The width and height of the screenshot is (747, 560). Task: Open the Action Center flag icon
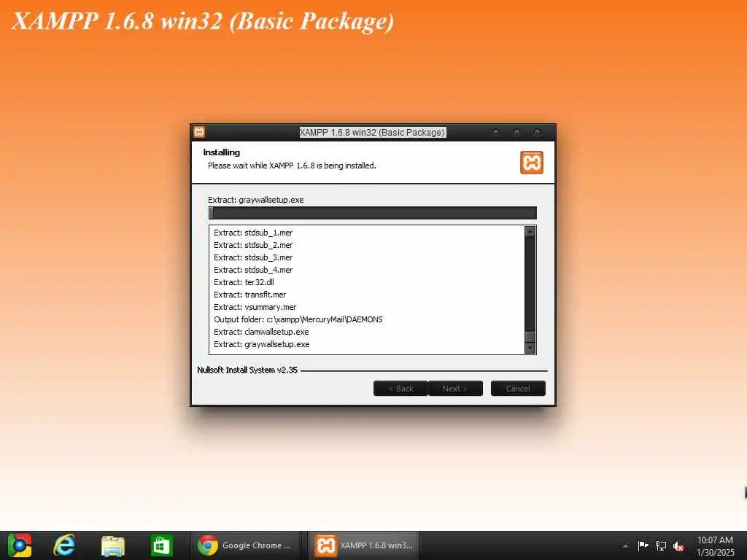pos(643,545)
